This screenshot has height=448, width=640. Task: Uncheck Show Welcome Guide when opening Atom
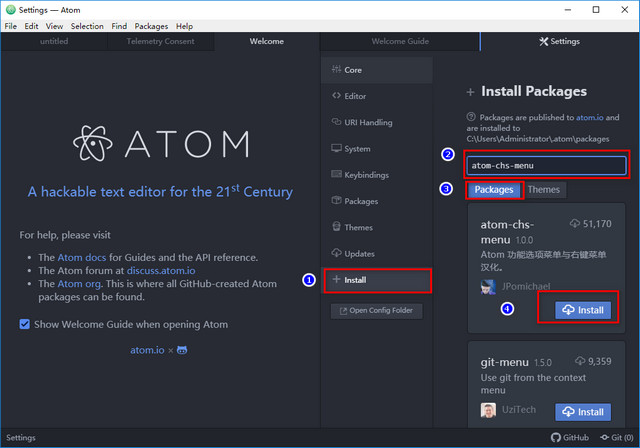click(x=26, y=325)
